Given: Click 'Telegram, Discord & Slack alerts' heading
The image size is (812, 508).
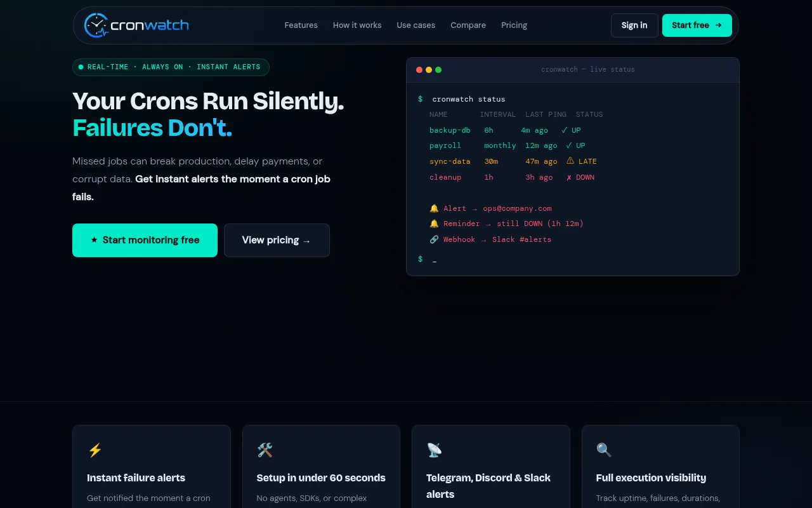Looking at the screenshot, I should coord(488,486).
